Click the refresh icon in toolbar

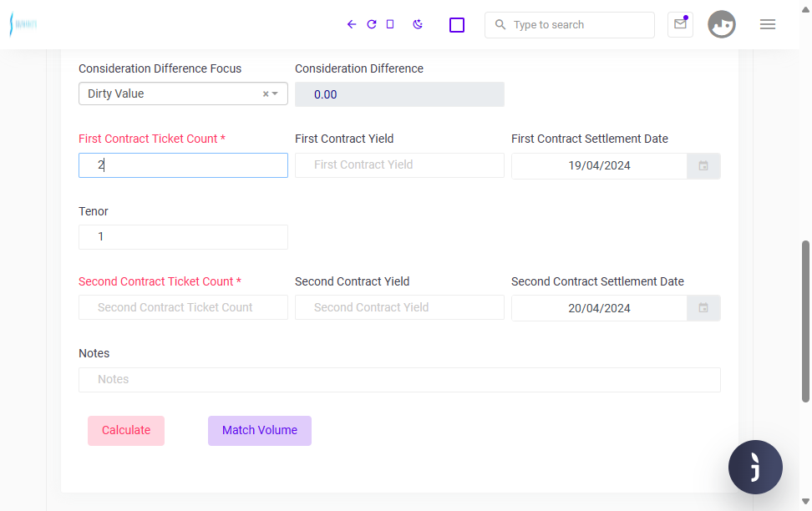click(x=371, y=24)
